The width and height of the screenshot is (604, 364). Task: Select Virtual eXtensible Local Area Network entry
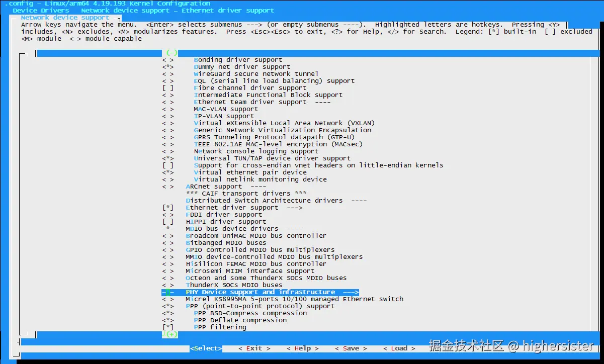coord(284,123)
